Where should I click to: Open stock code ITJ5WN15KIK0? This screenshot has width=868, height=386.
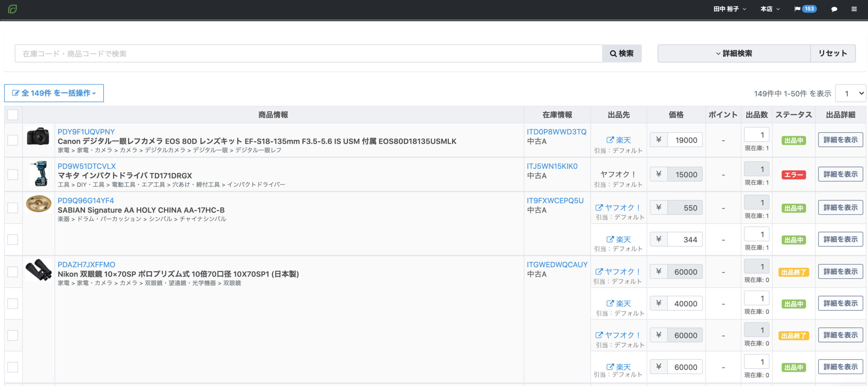point(552,166)
